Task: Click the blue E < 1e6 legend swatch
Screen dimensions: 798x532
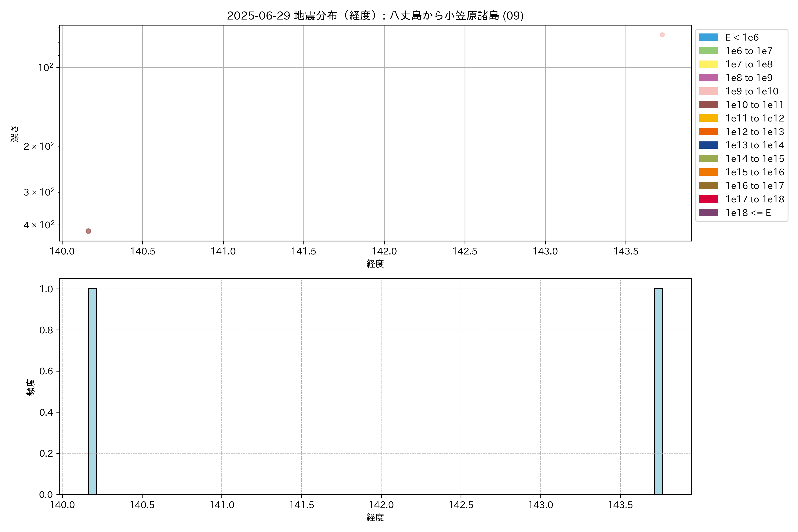Action: (708, 37)
